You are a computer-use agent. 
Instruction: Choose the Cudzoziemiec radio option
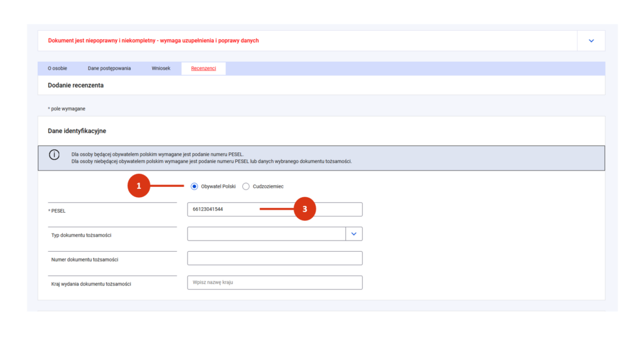click(x=246, y=186)
